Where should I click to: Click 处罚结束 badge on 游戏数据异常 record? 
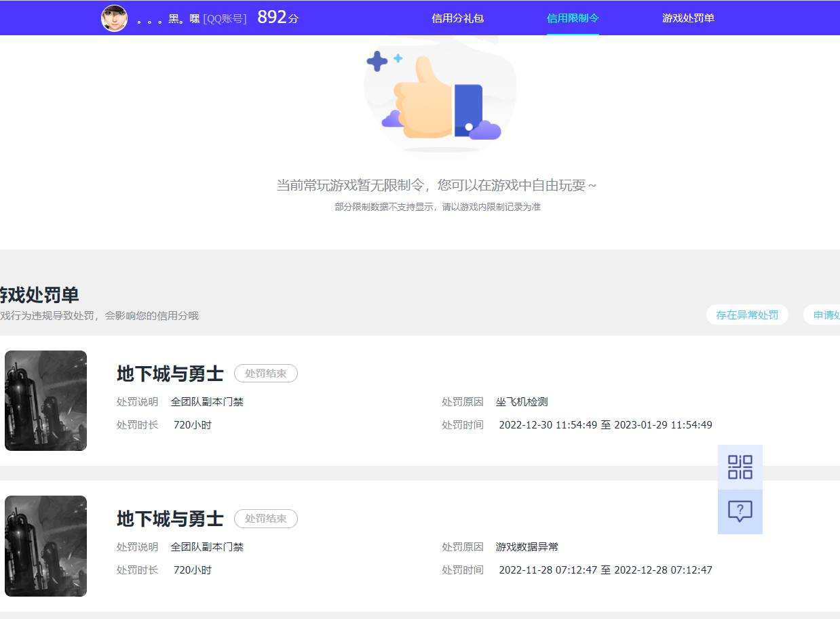click(x=266, y=519)
